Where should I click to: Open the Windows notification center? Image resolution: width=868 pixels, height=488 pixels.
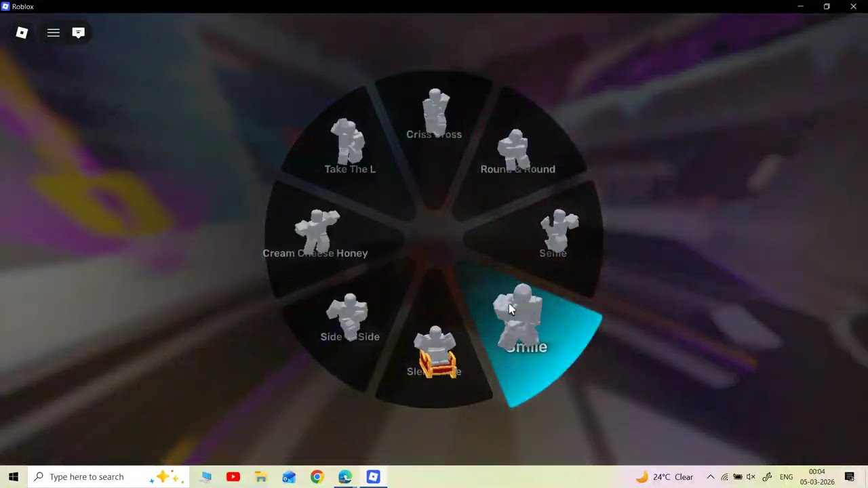pyautogui.click(x=850, y=476)
